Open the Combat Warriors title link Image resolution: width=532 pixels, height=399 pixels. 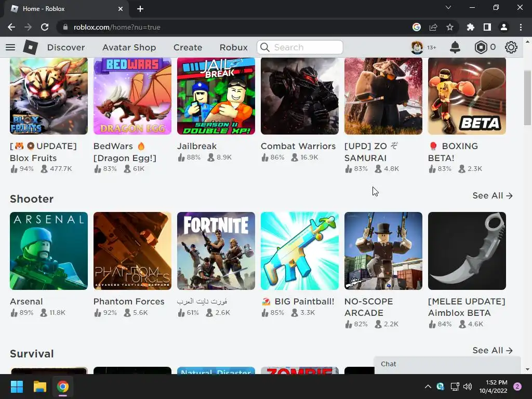point(298,146)
